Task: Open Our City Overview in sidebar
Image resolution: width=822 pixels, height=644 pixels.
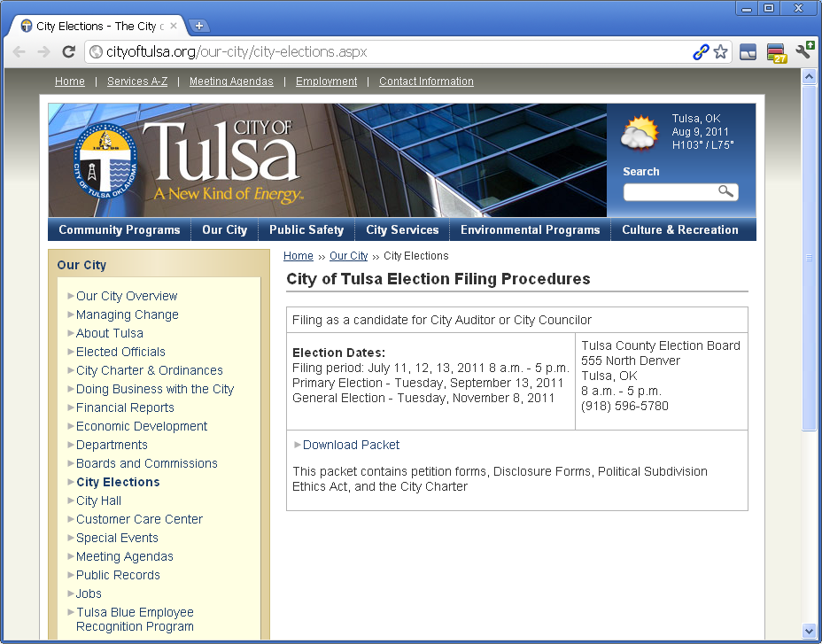Action: pos(127,296)
